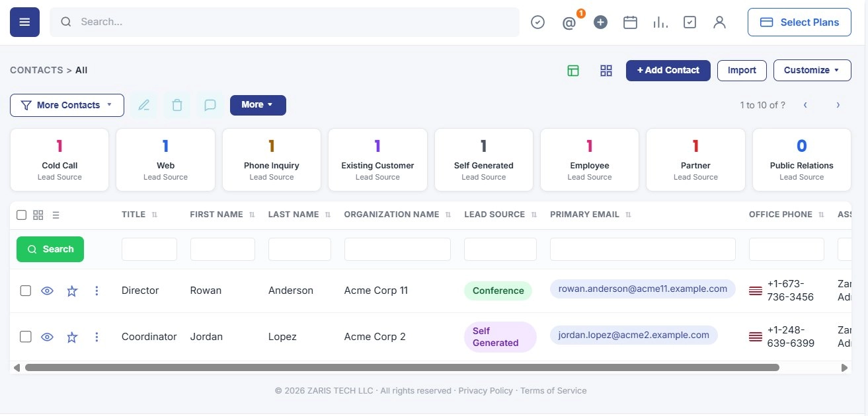Image resolution: width=868 pixels, height=416 pixels.
Task: Click rowan.anderson@acme11.example.com email
Action: pos(643,289)
